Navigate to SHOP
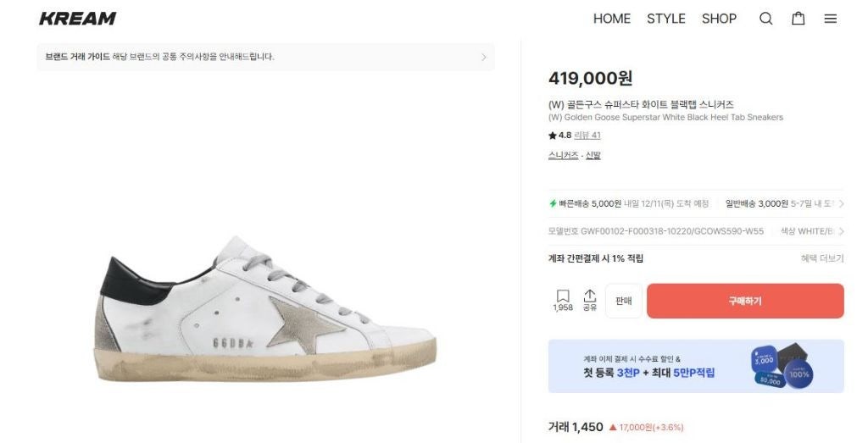The width and height of the screenshot is (868, 443). pyautogui.click(x=719, y=19)
